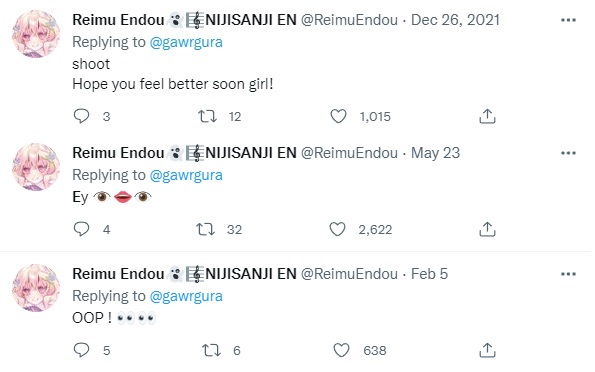Image resolution: width=595 pixels, height=372 pixels.
Task: Open more options on the Feb 5 tweet
Action: pos(568,274)
